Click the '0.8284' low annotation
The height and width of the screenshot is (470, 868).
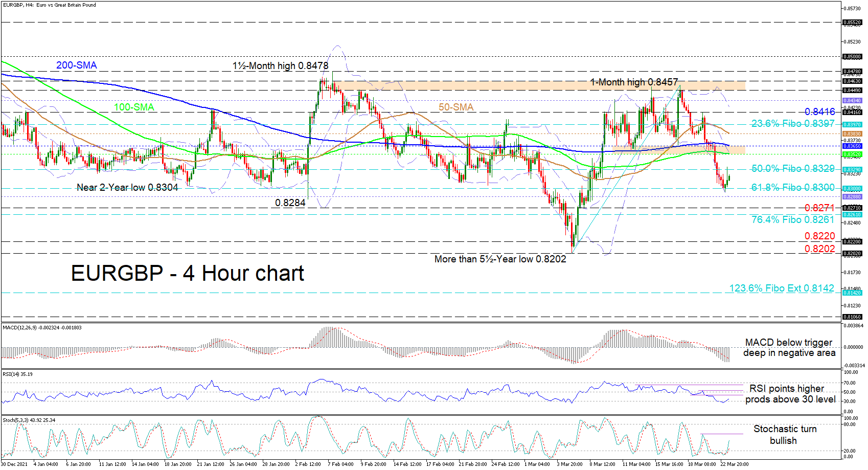point(290,203)
